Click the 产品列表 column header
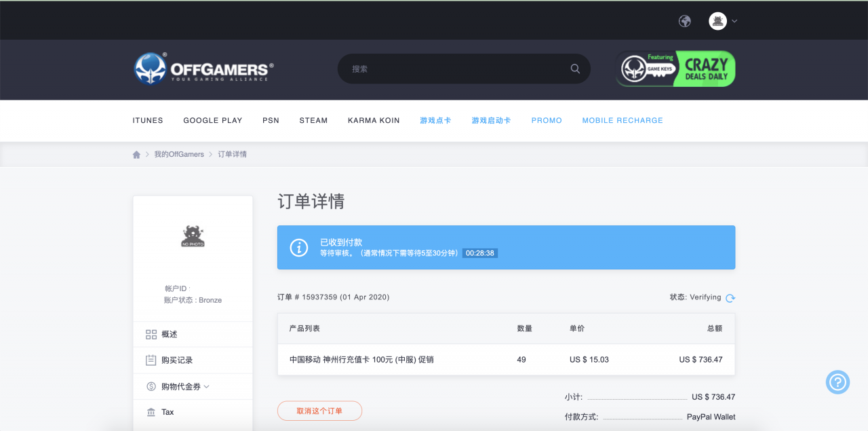868x431 pixels. coord(304,329)
